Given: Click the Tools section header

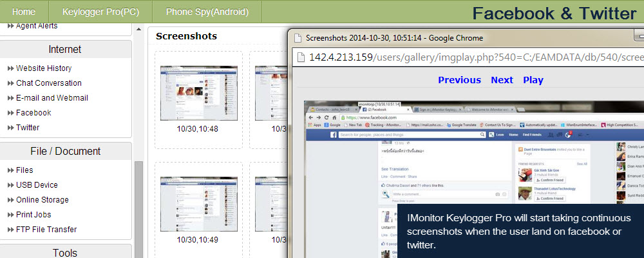Looking at the screenshot, I should point(65,253).
